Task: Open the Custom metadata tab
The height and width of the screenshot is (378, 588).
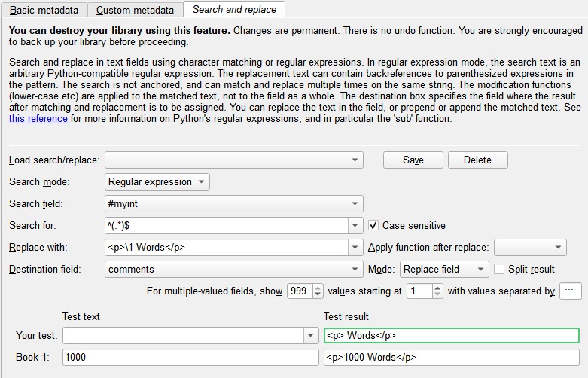Action: click(136, 10)
